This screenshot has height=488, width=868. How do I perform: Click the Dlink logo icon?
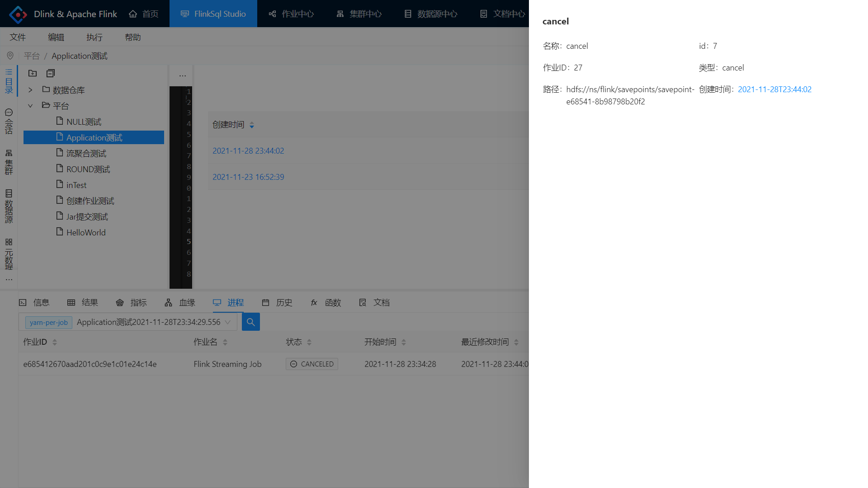tap(18, 14)
